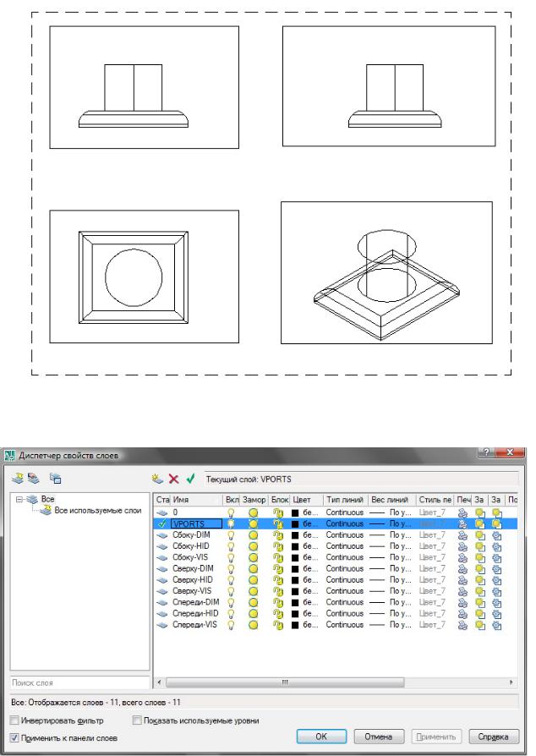
Task: Select Все используемые слои tree item
Action: pyautogui.click(x=98, y=511)
